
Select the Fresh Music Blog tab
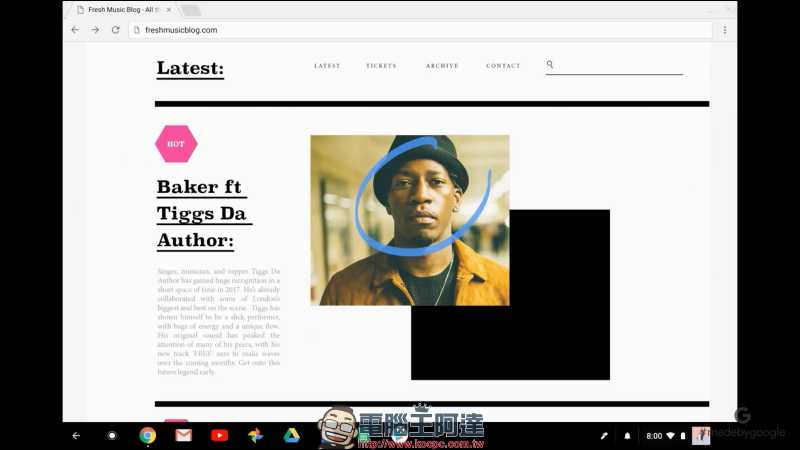click(122, 10)
